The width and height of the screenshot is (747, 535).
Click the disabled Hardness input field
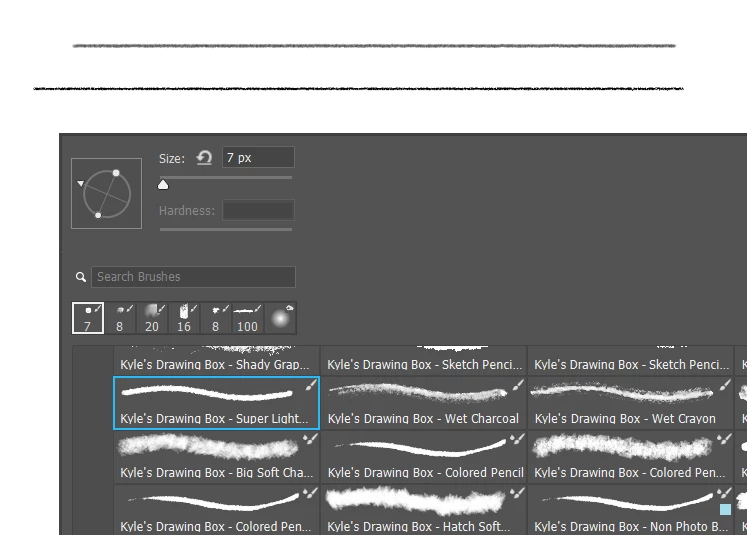(258, 210)
